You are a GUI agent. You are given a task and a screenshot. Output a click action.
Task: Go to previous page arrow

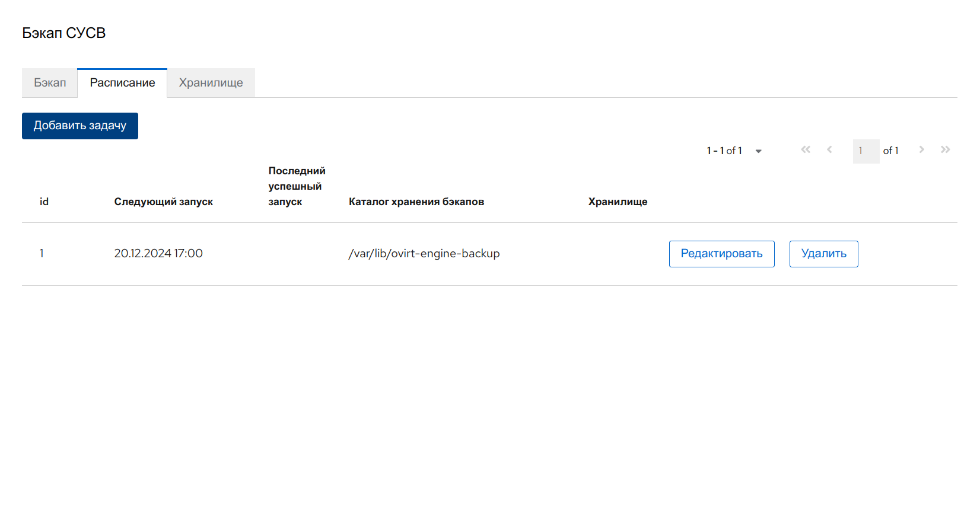[829, 150]
